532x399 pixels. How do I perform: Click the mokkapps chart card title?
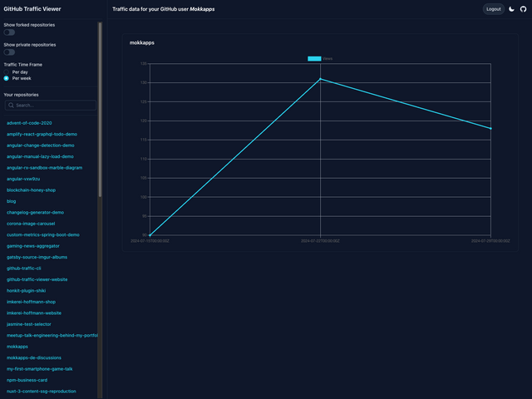[142, 42]
